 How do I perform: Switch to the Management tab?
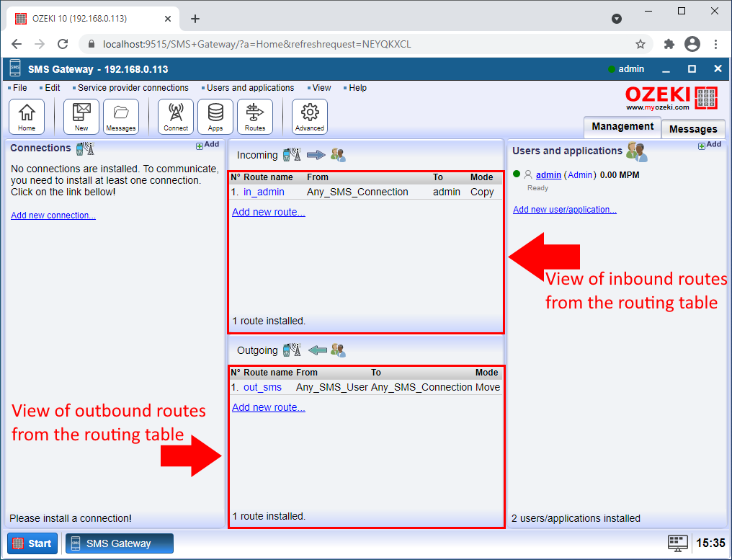[622, 127]
